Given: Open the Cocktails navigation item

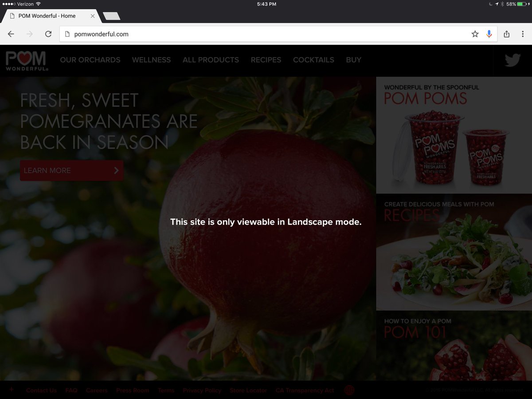Looking at the screenshot, I should pos(313,60).
